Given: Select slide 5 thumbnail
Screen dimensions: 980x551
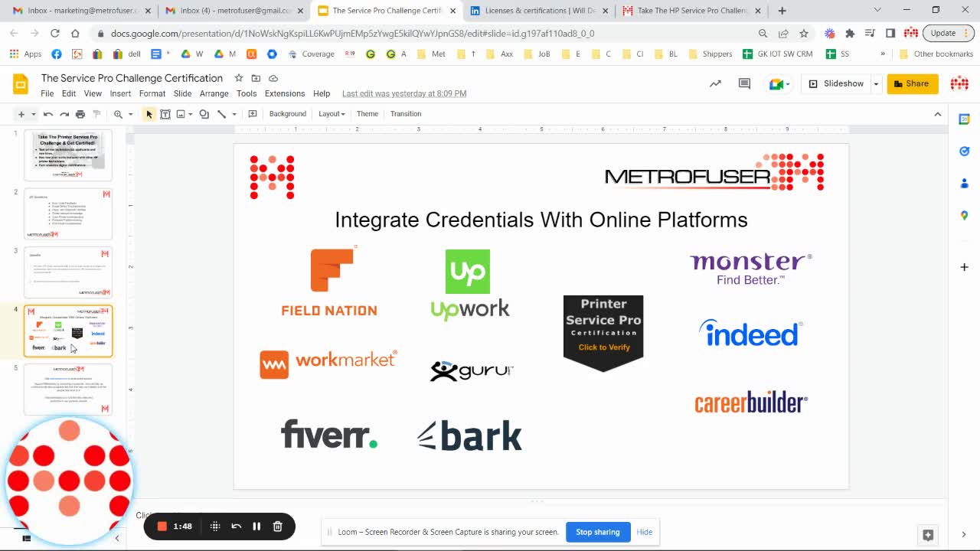Looking at the screenshot, I should pos(68,390).
